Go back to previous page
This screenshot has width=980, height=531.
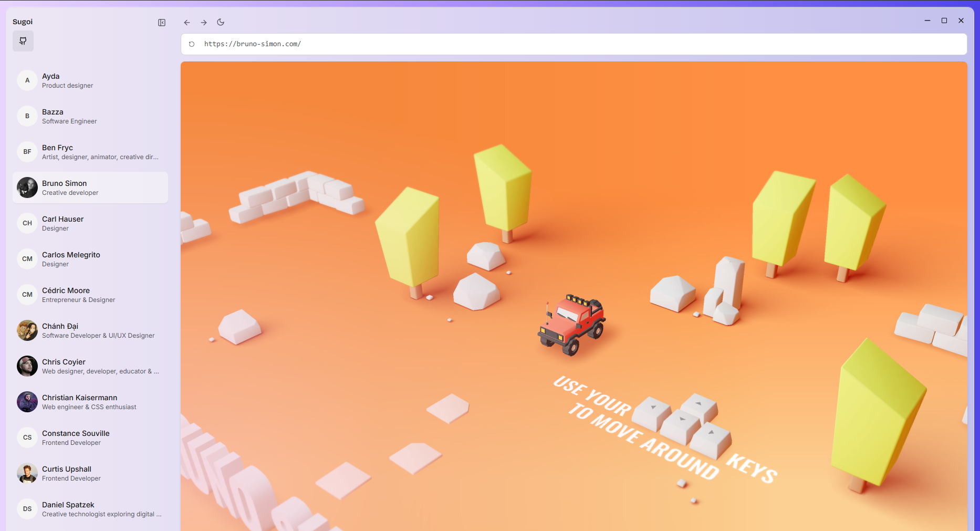(187, 23)
